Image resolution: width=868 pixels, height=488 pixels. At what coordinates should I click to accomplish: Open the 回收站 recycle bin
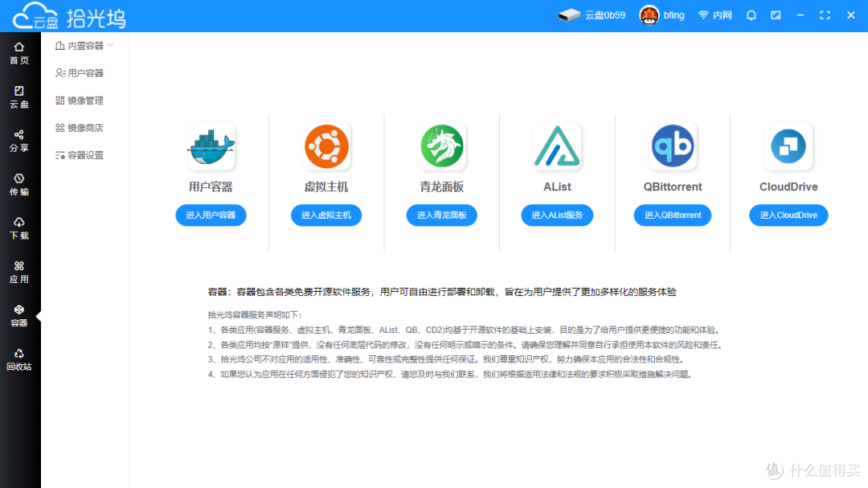[x=19, y=359]
